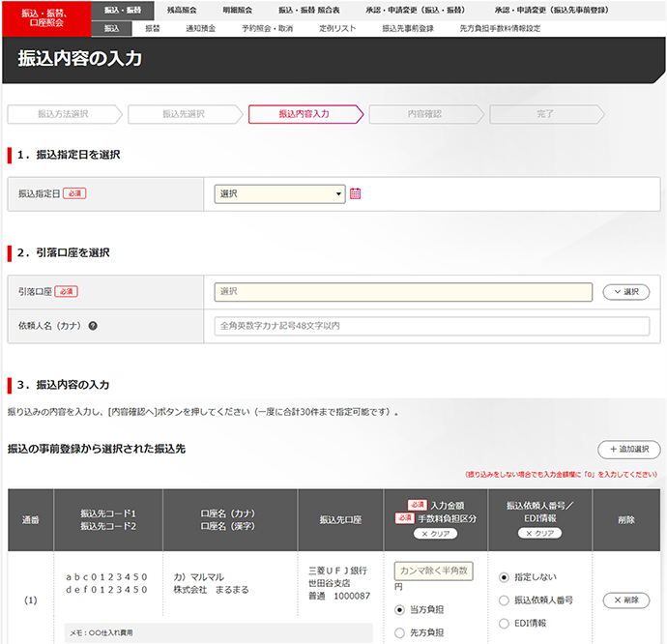667x644 pixels.
Task: Select the 先方負担 fee option
Action: coord(400,632)
